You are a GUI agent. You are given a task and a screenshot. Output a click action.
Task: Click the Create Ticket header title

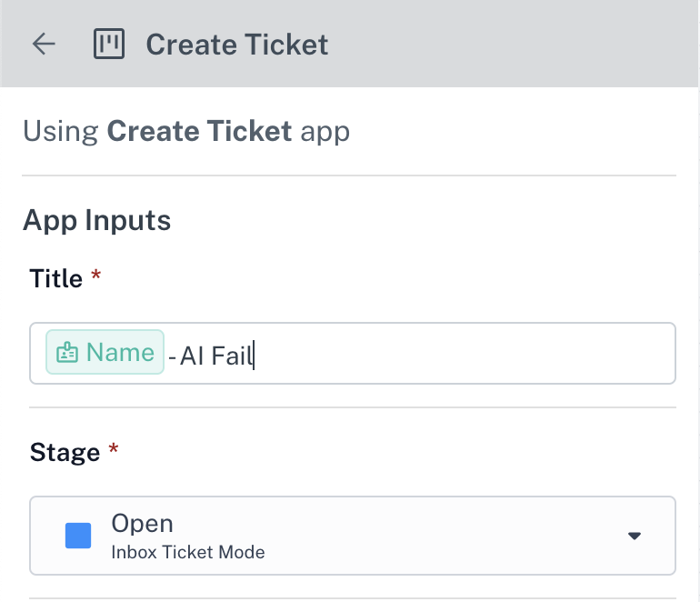(x=237, y=44)
